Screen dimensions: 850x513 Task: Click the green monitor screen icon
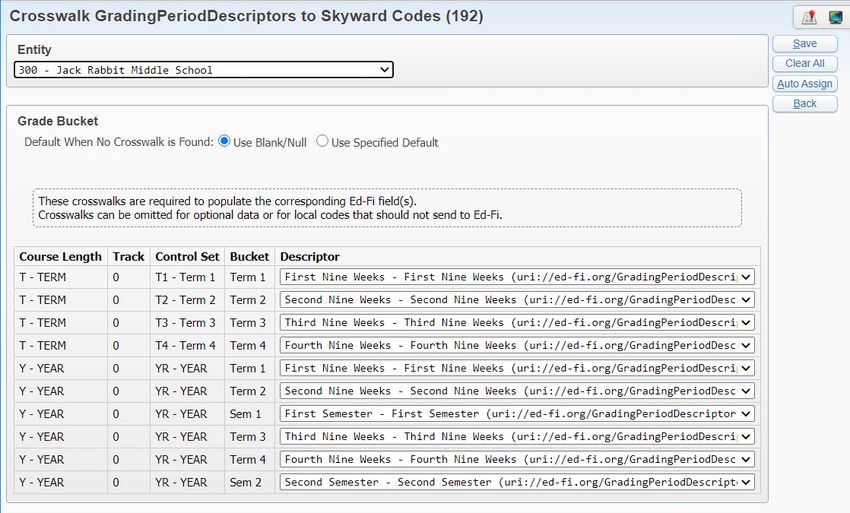point(835,17)
